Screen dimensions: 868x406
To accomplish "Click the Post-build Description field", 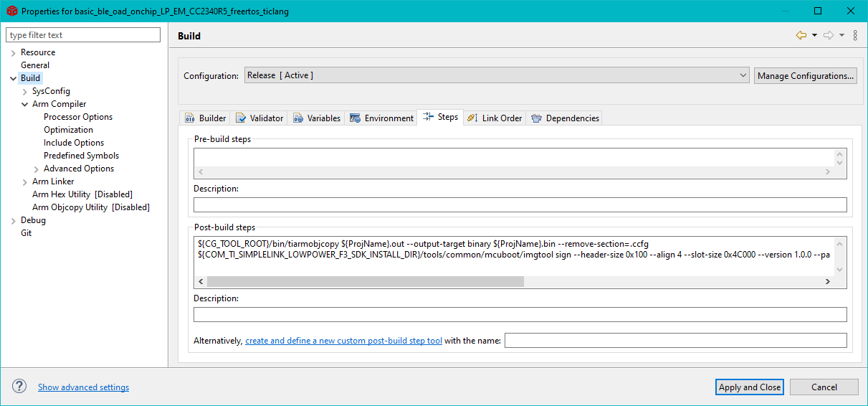I will click(520, 314).
